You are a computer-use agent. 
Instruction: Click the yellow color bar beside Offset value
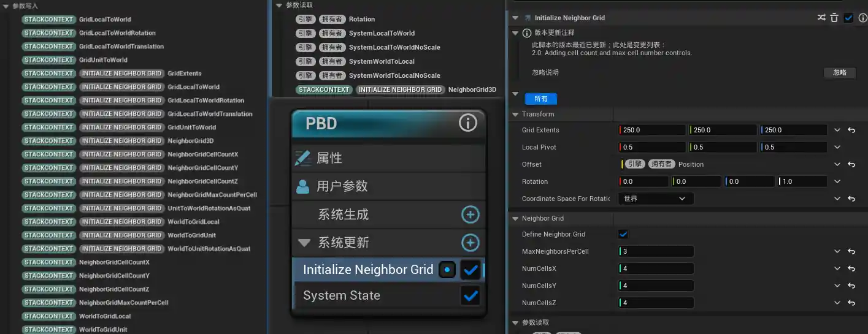622,164
